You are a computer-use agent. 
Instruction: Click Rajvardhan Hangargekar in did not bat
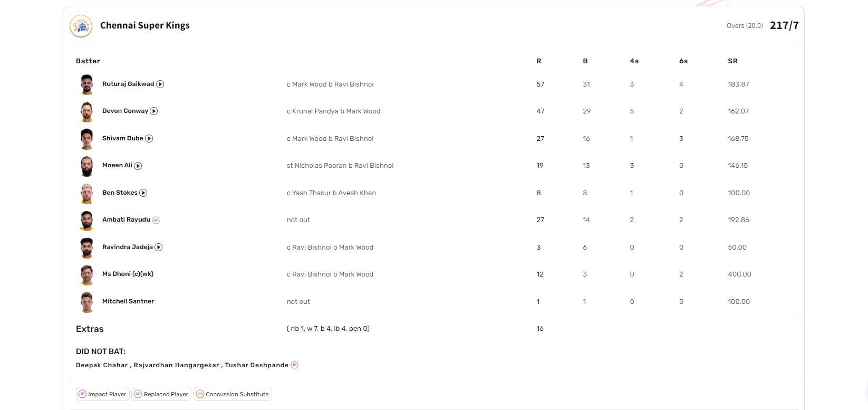(x=176, y=365)
